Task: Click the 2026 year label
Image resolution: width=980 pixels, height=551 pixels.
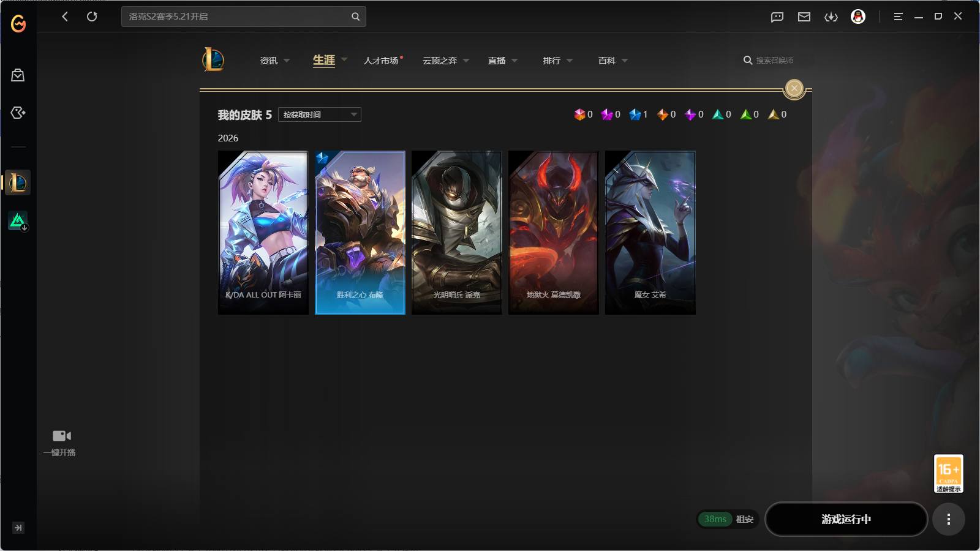Action: pos(228,138)
